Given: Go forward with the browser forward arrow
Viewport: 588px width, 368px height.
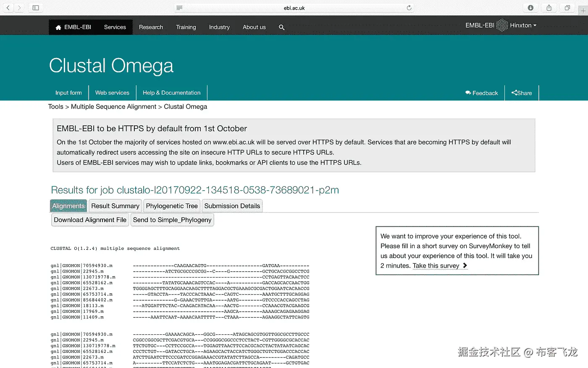Looking at the screenshot, I should [x=19, y=8].
